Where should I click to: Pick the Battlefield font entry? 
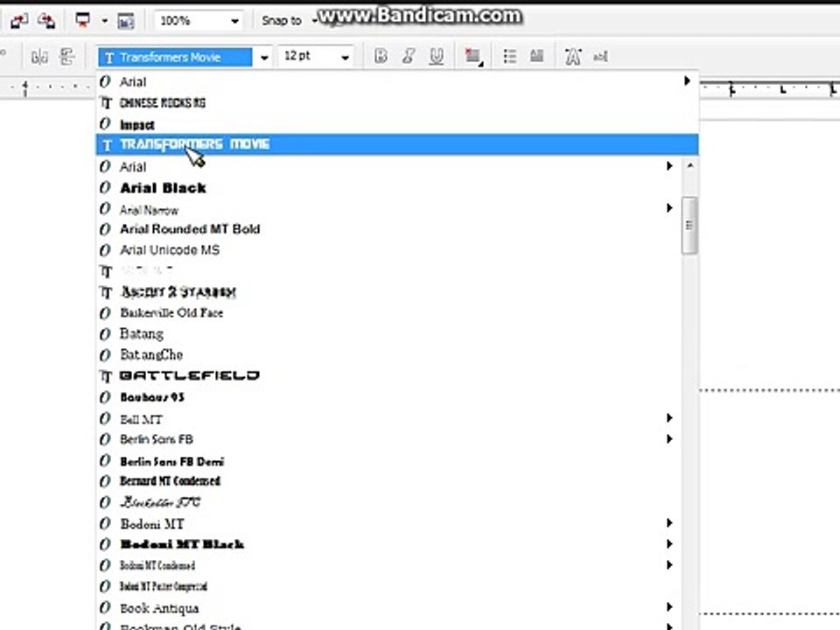click(x=388, y=375)
